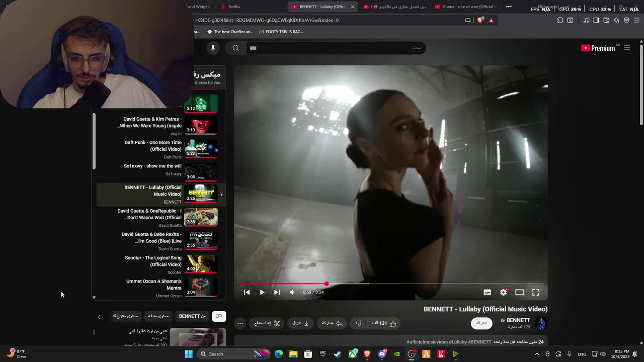The width and height of the screenshot is (644, 362).
Task: Click the share 'مشاركة' button
Action: pos(332,323)
